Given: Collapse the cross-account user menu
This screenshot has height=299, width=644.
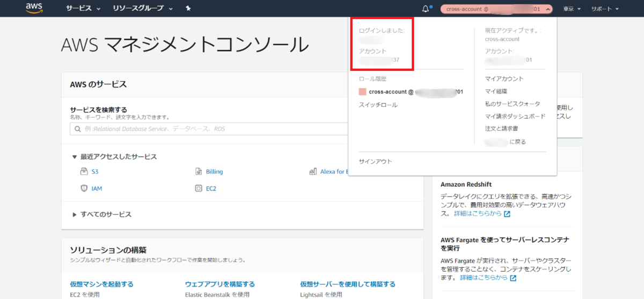Looking at the screenshot, I should 496,9.
